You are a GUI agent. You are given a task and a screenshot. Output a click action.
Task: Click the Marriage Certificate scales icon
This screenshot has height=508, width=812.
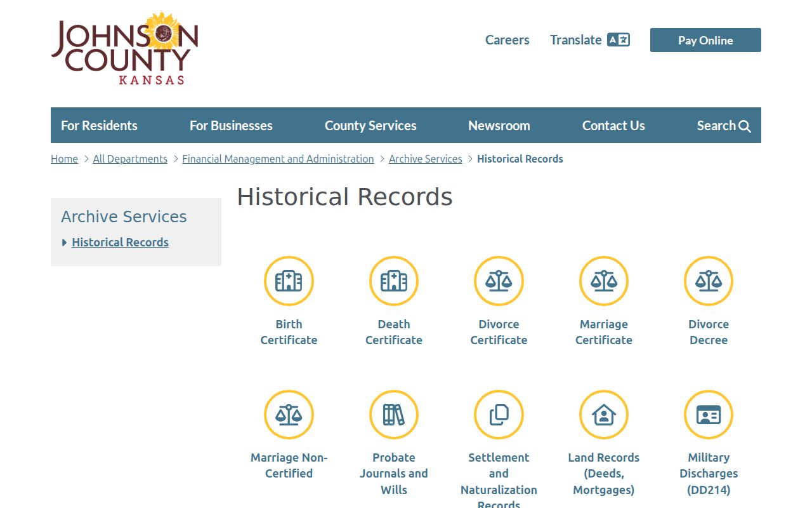[604, 281]
